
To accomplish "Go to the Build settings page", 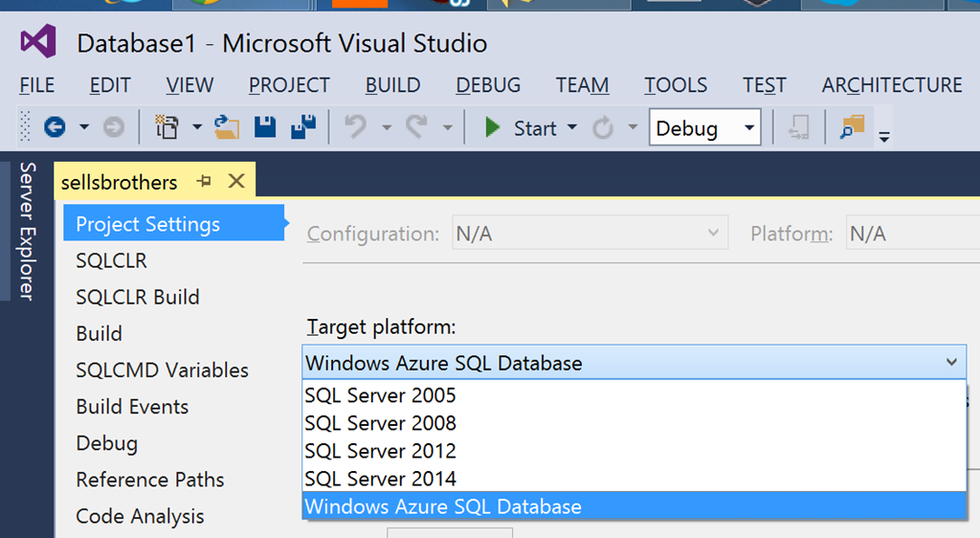I will point(99,333).
